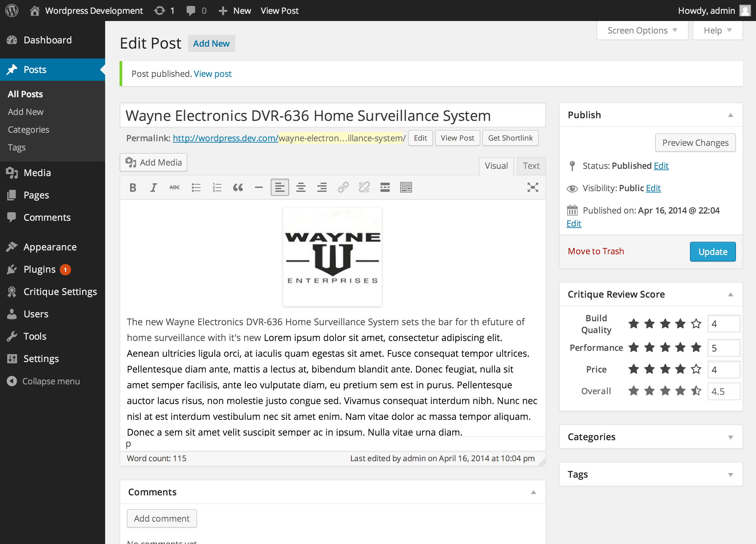Click the Overall score field
This screenshot has height=544, width=756.
(x=724, y=391)
